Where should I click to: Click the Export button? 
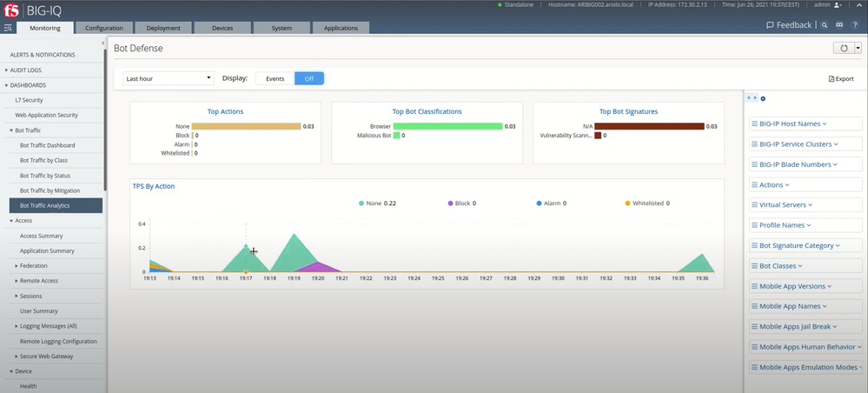840,79
